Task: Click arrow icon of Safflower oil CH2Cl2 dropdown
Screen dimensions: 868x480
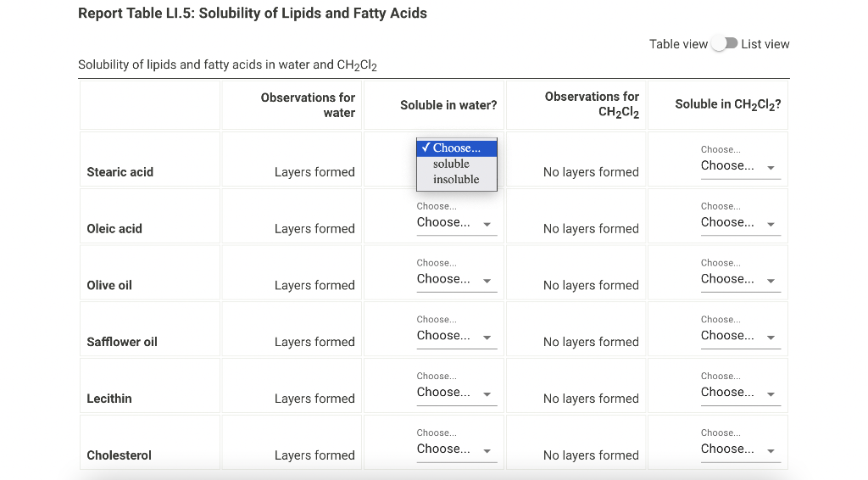Action: click(771, 338)
